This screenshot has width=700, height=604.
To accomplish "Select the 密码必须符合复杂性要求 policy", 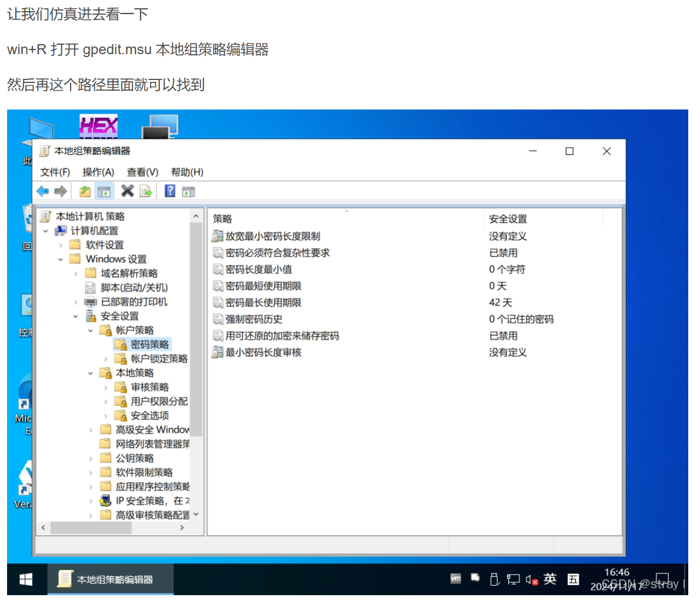I will [x=277, y=253].
